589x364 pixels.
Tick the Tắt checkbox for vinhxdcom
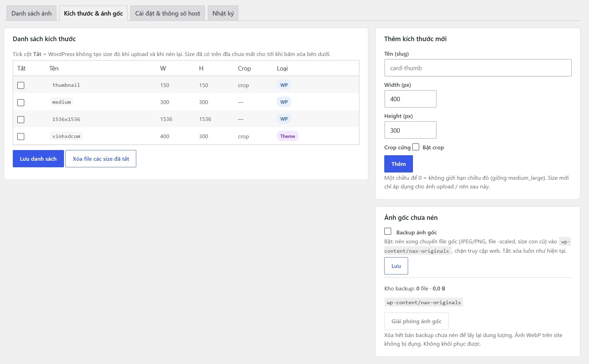(21, 137)
